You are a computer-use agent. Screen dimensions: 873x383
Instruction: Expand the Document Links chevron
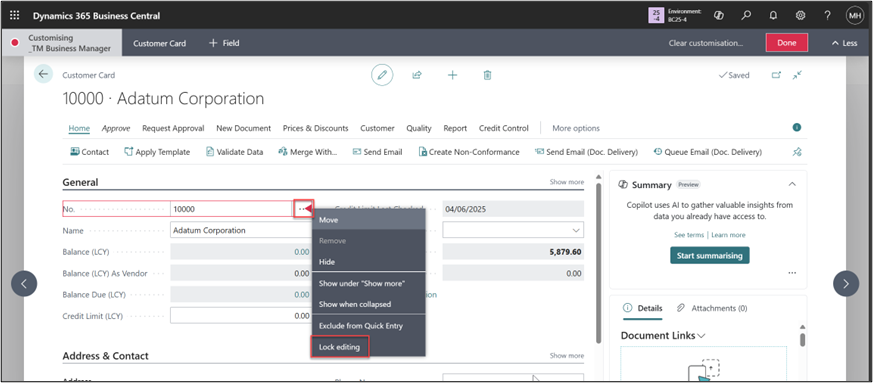(x=702, y=336)
